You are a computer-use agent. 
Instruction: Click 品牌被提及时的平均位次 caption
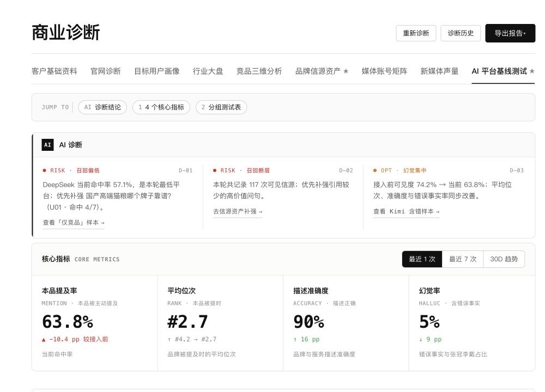[202, 354]
